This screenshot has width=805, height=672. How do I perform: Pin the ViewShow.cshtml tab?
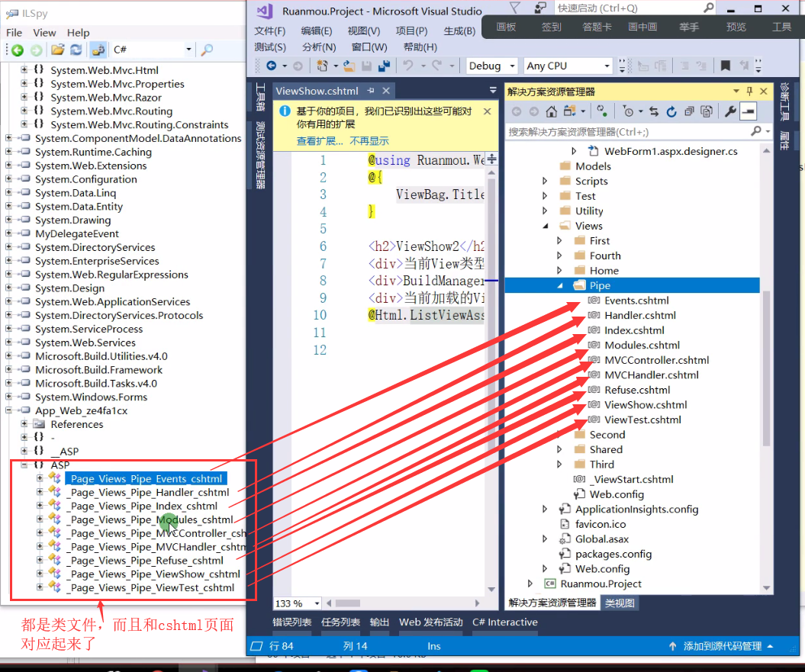pyautogui.click(x=371, y=91)
